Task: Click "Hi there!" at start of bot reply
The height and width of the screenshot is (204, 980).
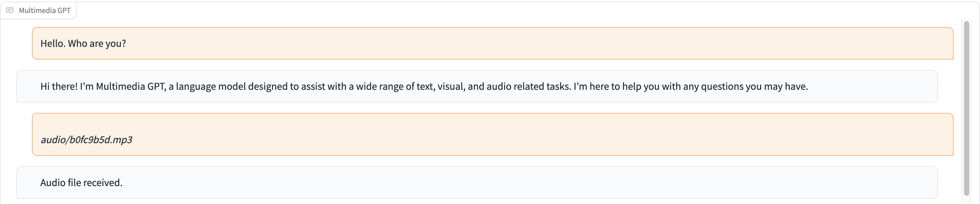Action: 59,87
